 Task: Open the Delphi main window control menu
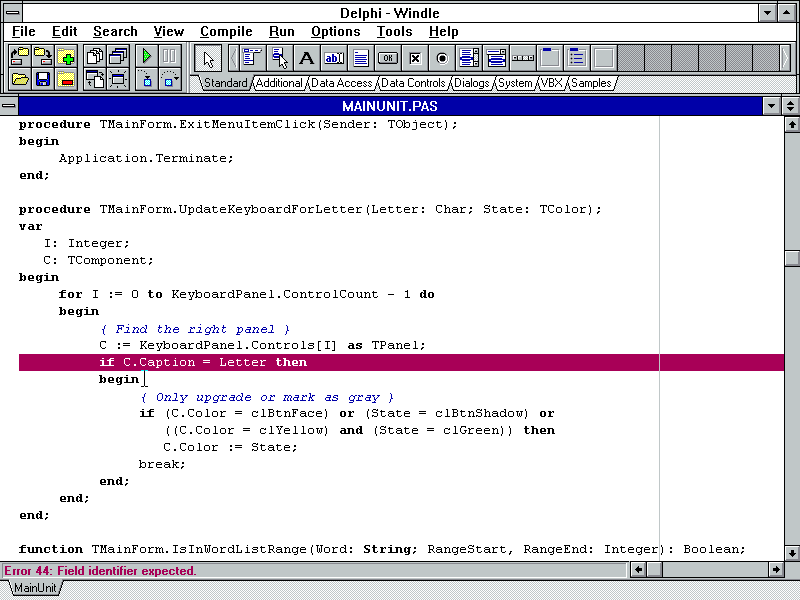pos(13,12)
